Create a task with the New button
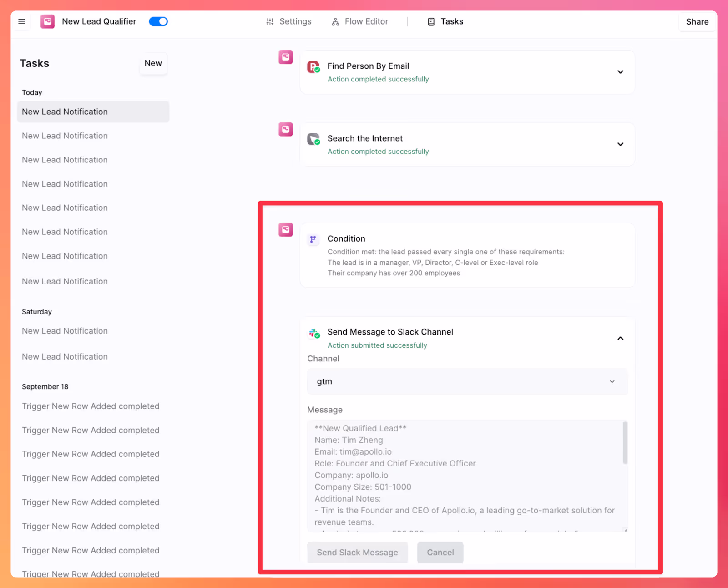Viewport: 728px width, 588px height. point(153,63)
